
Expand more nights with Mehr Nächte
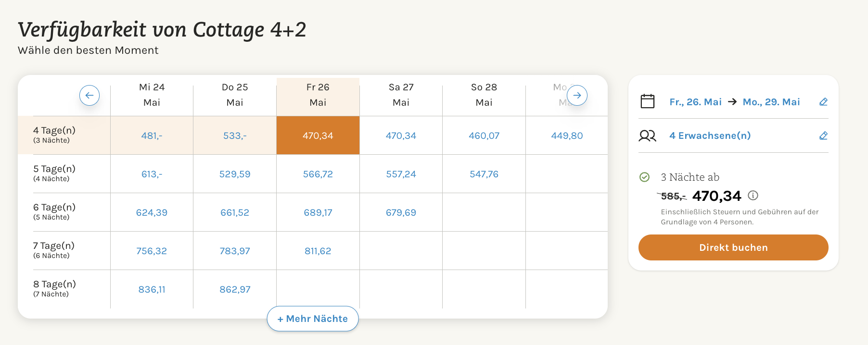click(x=313, y=319)
